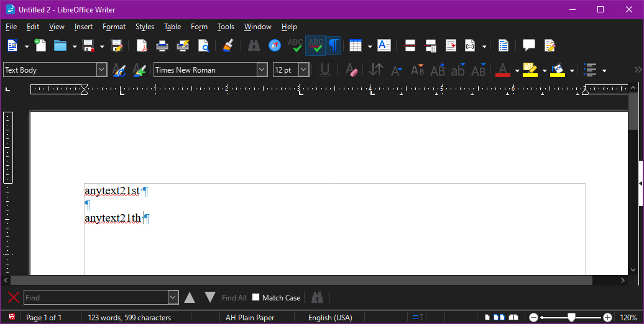Click the Save floppy disk icon
Viewport: 644px width, 324px height.
[x=88, y=45]
